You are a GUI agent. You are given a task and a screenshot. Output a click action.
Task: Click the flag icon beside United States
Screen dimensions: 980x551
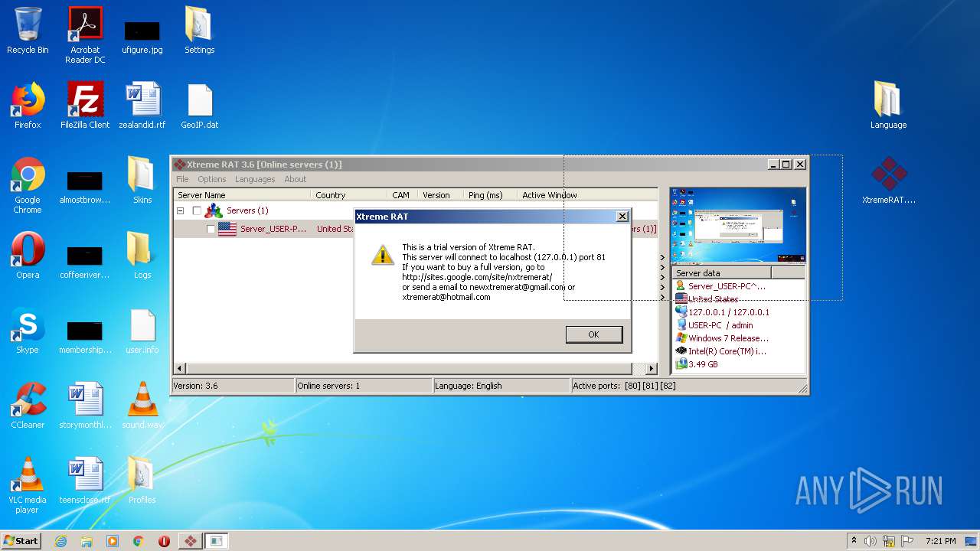pos(680,299)
